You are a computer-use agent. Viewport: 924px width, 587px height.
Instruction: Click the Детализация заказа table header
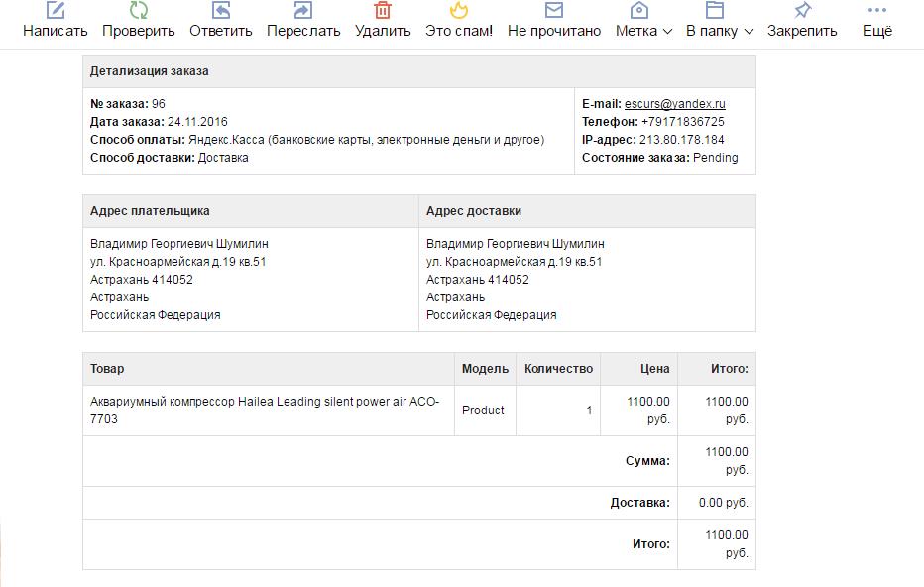[x=150, y=72]
